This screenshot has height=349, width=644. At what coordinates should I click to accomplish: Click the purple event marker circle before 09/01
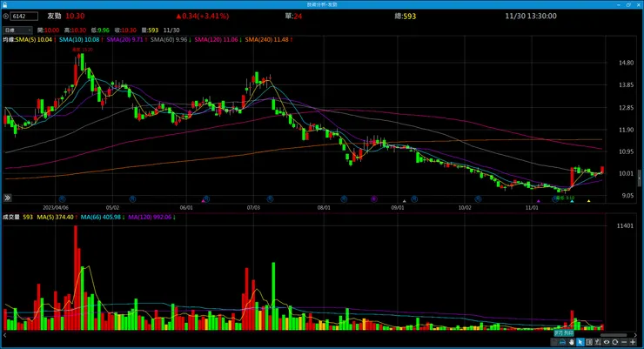[373, 198]
